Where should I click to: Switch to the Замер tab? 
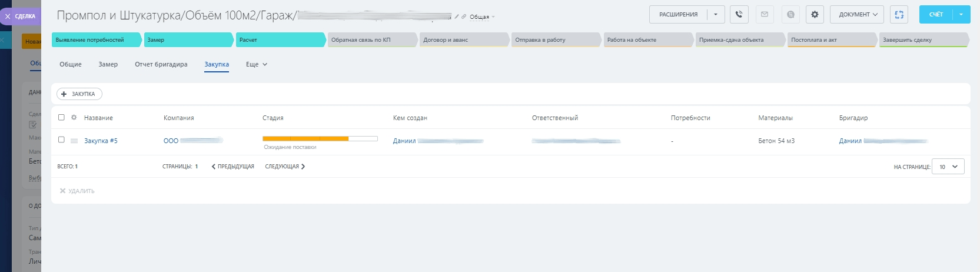108,64
